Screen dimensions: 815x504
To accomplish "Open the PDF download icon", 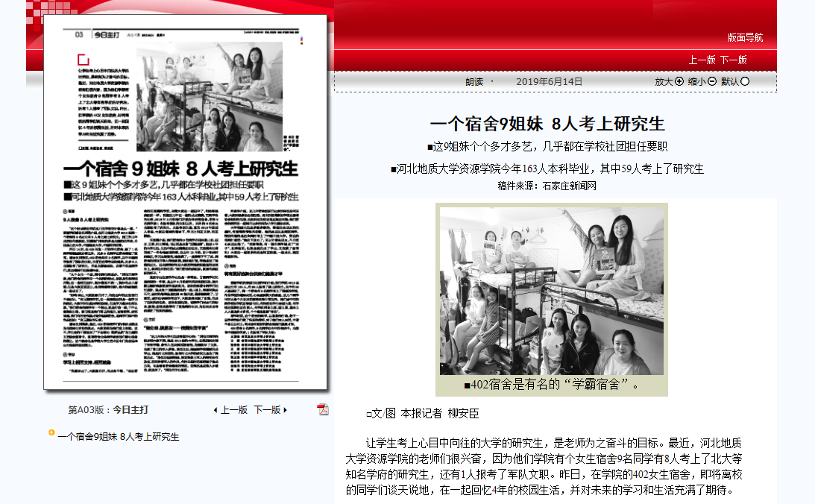I will click(x=323, y=409).
